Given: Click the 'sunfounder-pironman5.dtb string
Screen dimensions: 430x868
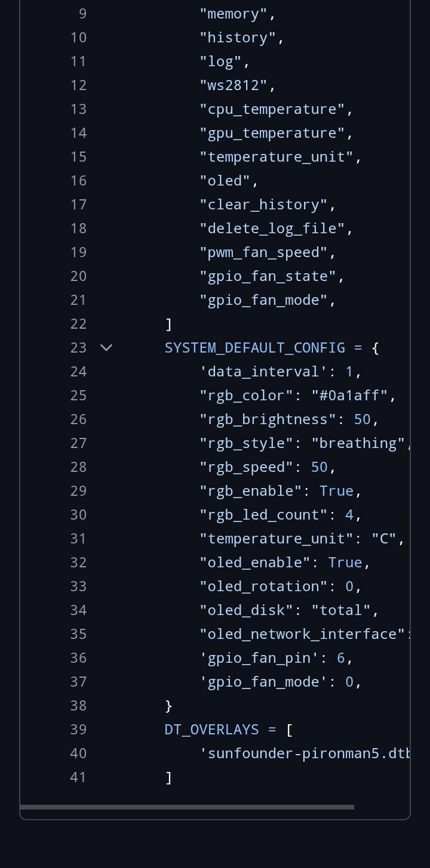Looking at the screenshot, I should (305, 753).
